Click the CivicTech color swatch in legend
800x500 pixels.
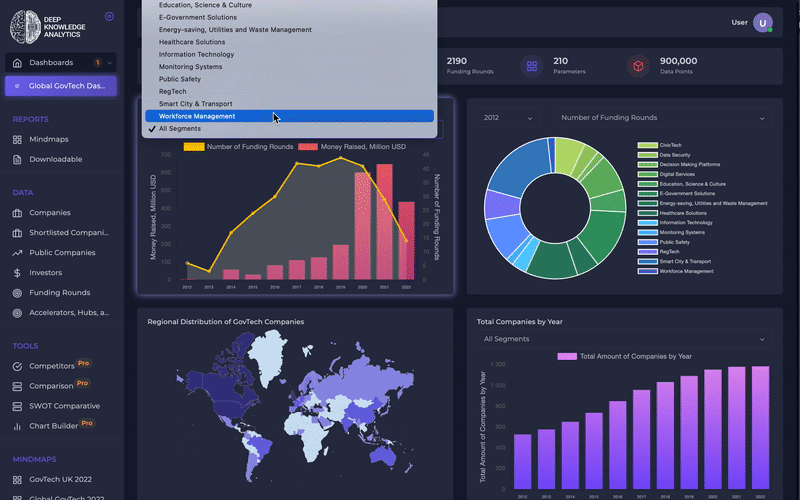pyautogui.click(x=647, y=145)
